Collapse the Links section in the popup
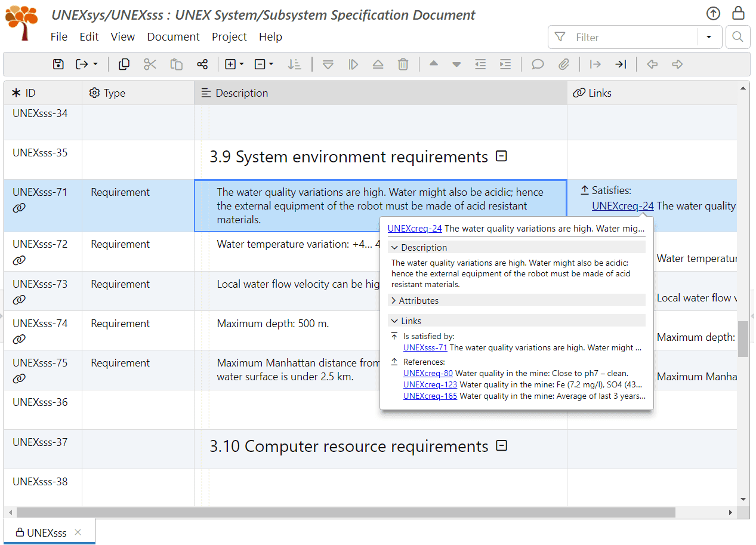 (393, 321)
